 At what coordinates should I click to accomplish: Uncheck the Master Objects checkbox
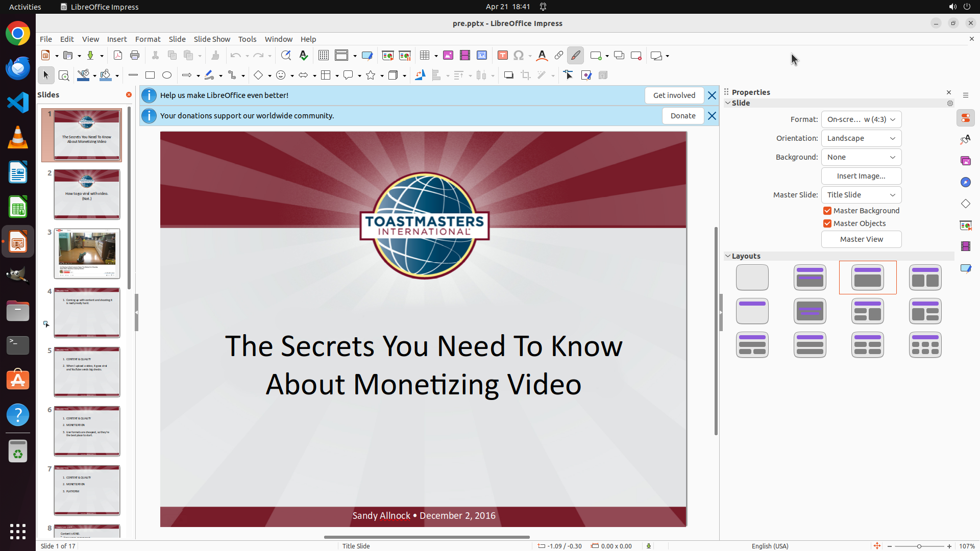pos(827,223)
